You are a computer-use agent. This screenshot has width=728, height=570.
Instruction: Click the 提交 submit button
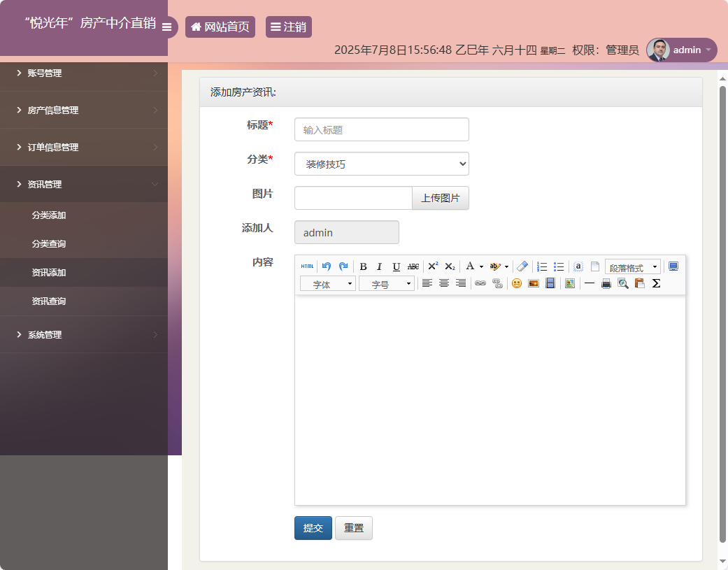pyautogui.click(x=313, y=527)
